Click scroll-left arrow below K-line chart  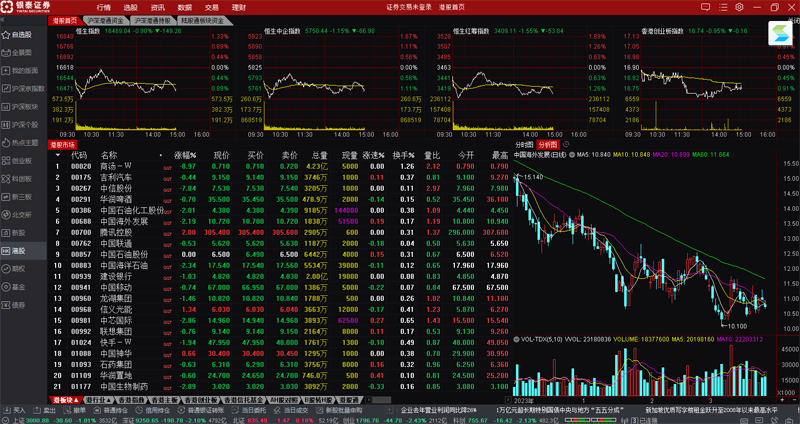coord(508,401)
